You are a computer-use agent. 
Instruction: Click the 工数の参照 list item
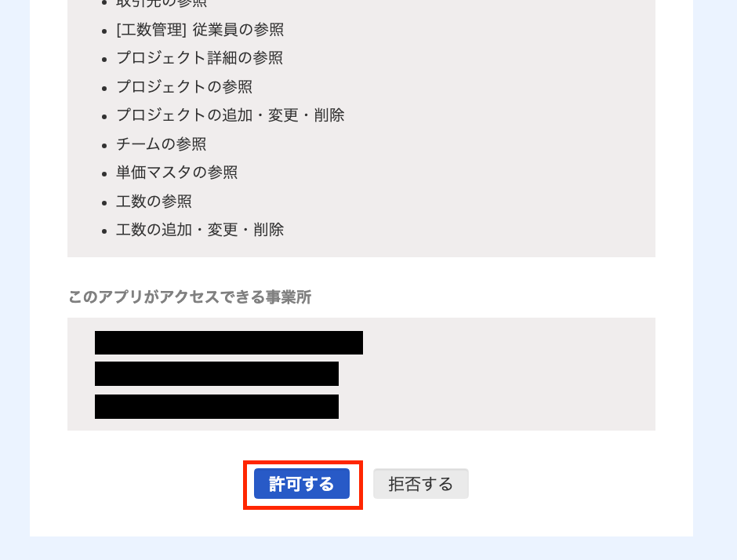coord(154,202)
